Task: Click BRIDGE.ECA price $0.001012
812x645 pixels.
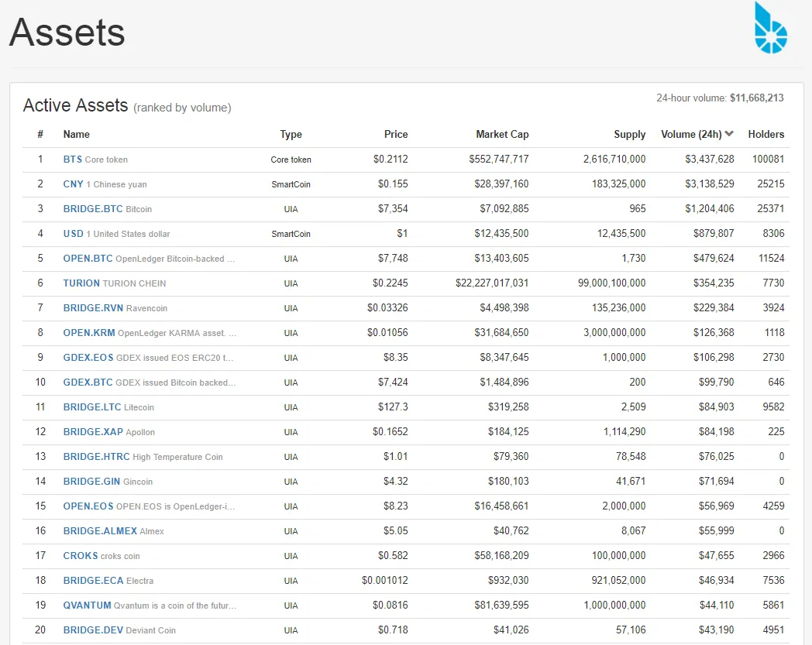Action: coord(385,581)
